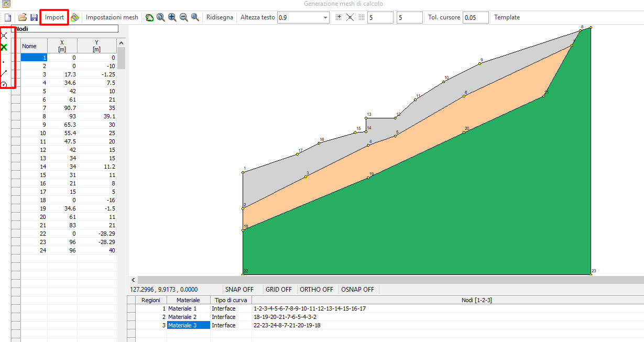Click Y value 11.2 of node 14
644x342 pixels.
[96, 167]
